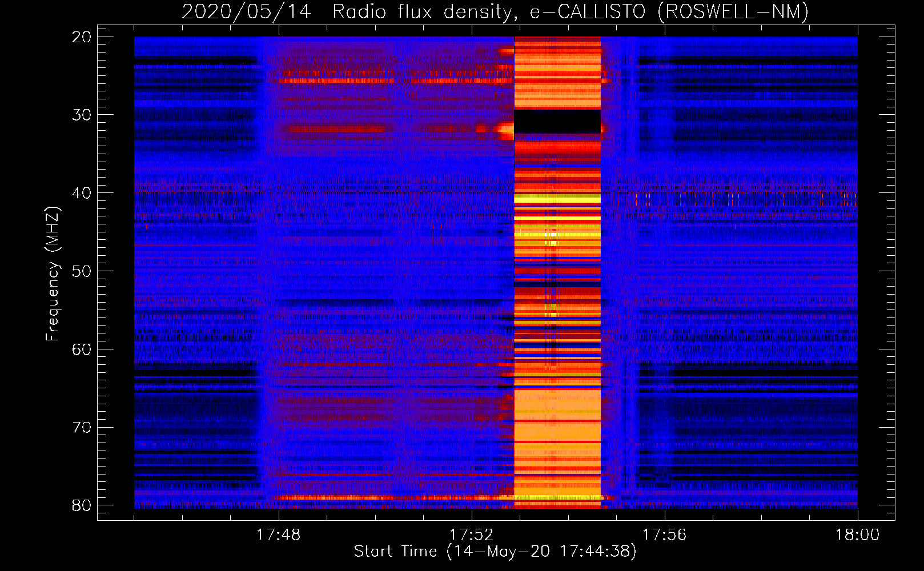Screen dimensions: 924x571
Task: Click the 50 MHz frequency tick label
Action: pos(82,271)
